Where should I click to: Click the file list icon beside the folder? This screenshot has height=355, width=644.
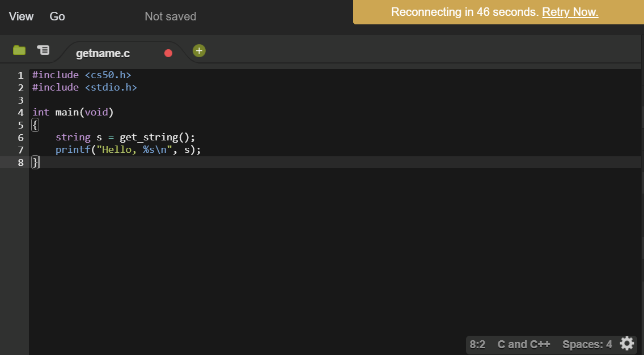pos(43,50)
